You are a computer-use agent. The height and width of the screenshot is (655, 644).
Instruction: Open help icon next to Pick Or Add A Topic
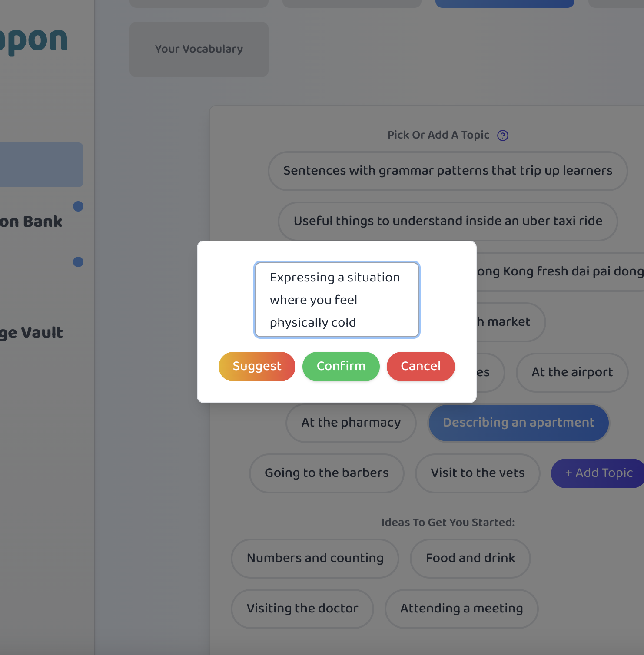point(503,136)
